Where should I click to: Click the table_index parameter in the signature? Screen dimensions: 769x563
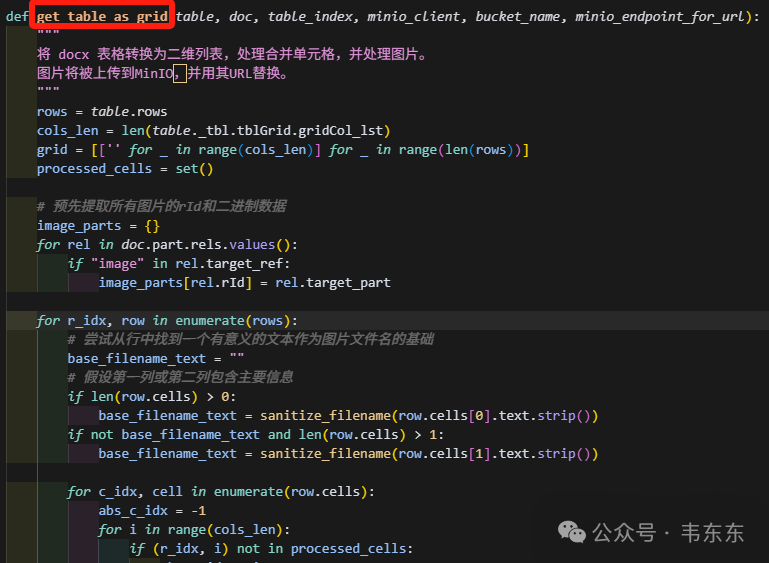[x=310, y=16]
